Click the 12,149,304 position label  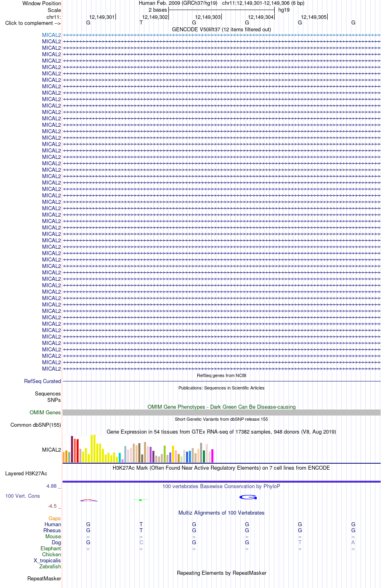pyautogui.click(x=261, y=17)
